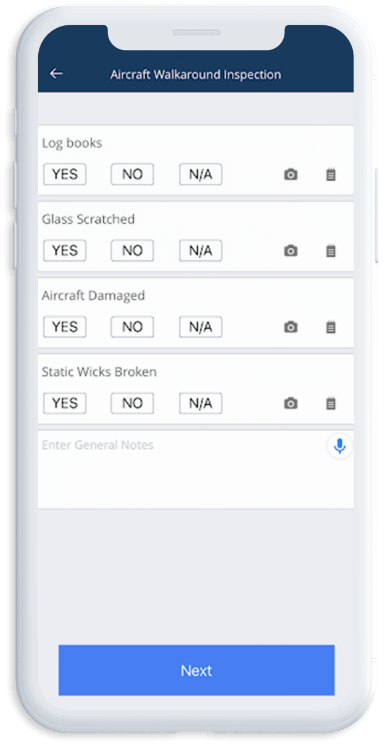Image resolution: width=384 pixels, height=746 pixels.
Task: Open clipboard notes for Static Wicks Broken
Action: (331, 404)
